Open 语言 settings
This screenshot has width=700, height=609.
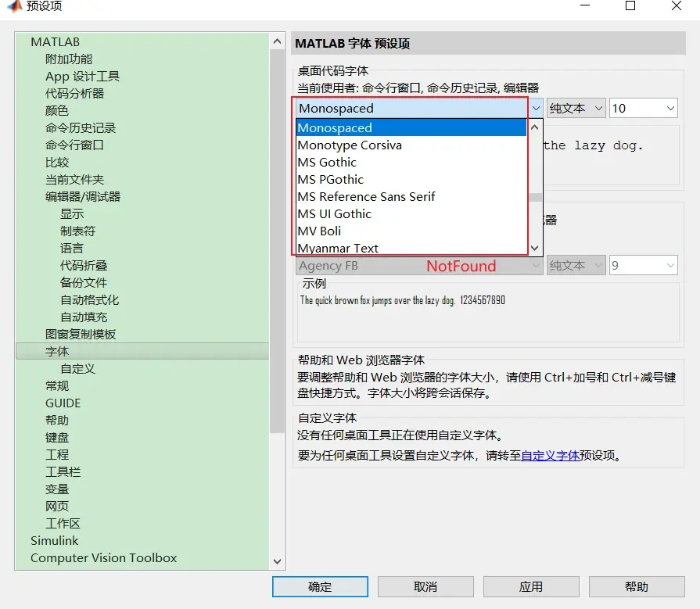72,249
